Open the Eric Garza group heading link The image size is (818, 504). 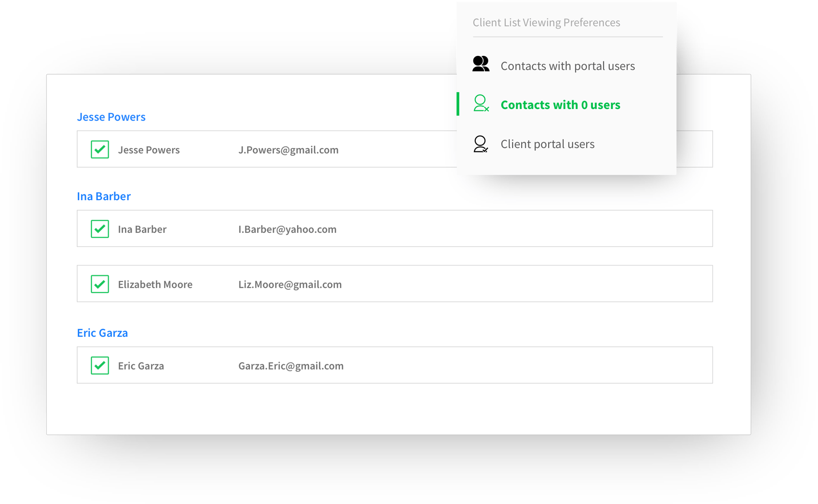[x=102, y=333]
